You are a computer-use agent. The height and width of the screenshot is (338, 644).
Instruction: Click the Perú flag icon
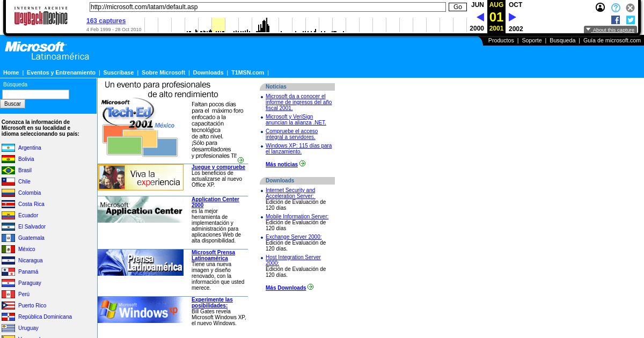click(x=8, y=294)
